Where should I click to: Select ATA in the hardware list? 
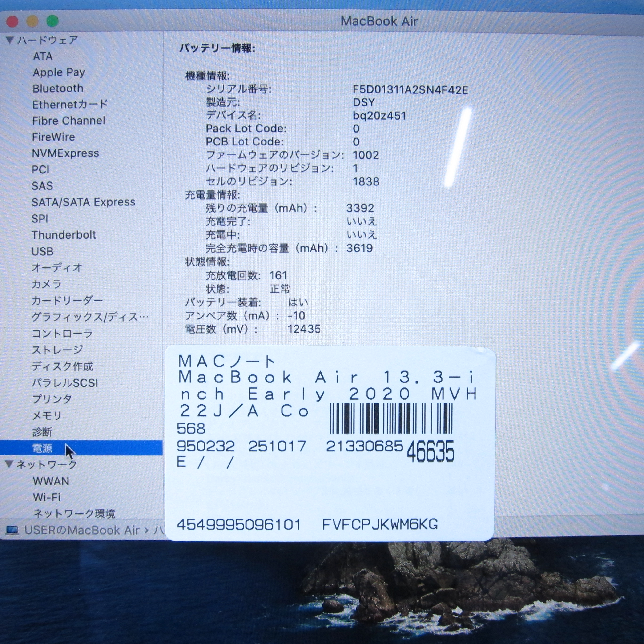[x=43, y=56]
